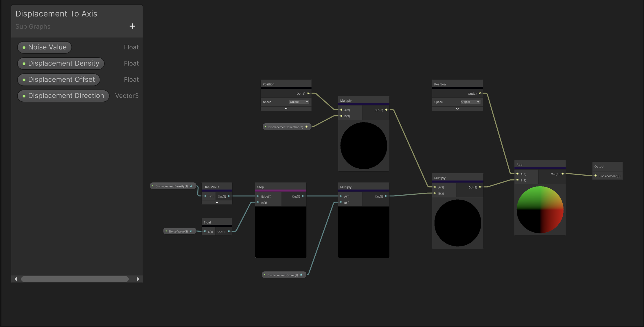644x327 pixels.
Task: Open the Space dropdown on the right Position node
Action: point(470,102)
